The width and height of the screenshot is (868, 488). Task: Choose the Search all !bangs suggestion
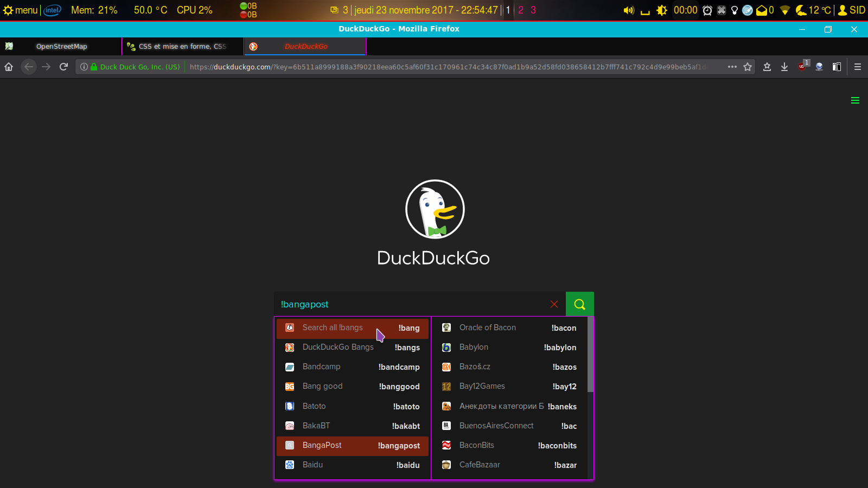coord(353,328)
